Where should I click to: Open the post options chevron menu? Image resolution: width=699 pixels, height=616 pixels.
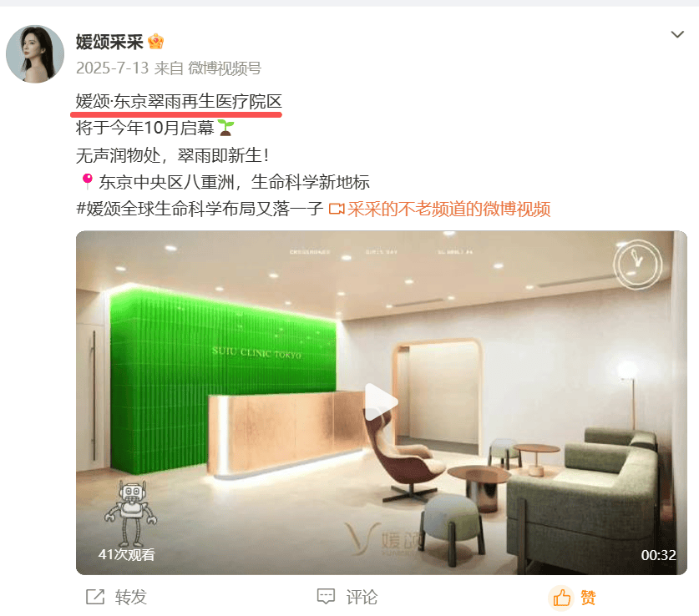click(677, 35)
